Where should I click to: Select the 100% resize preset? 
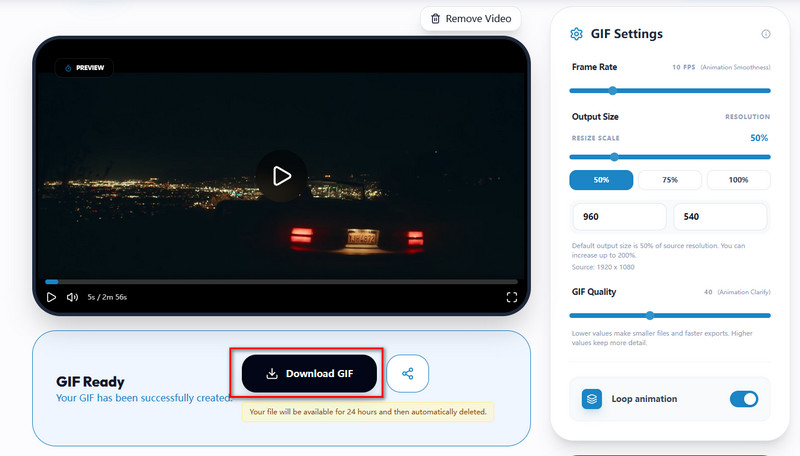pos(738,180)
